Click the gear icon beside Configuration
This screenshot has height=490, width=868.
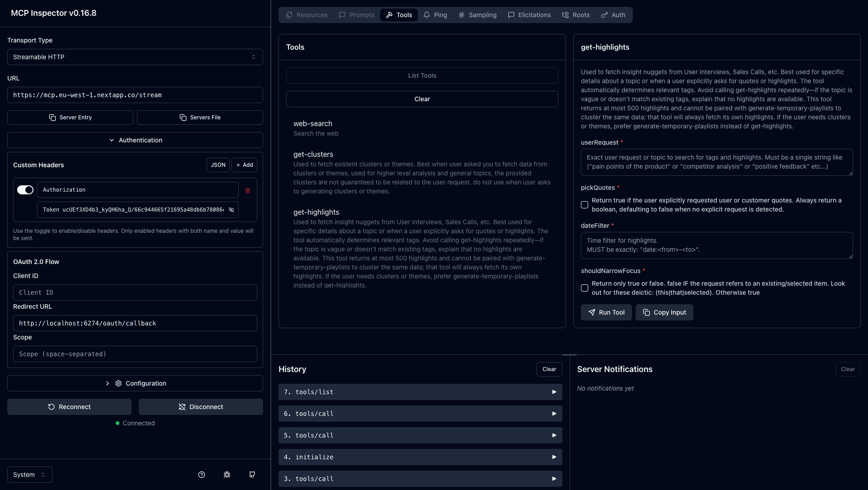pyautogui.click(x=118, y=383)
